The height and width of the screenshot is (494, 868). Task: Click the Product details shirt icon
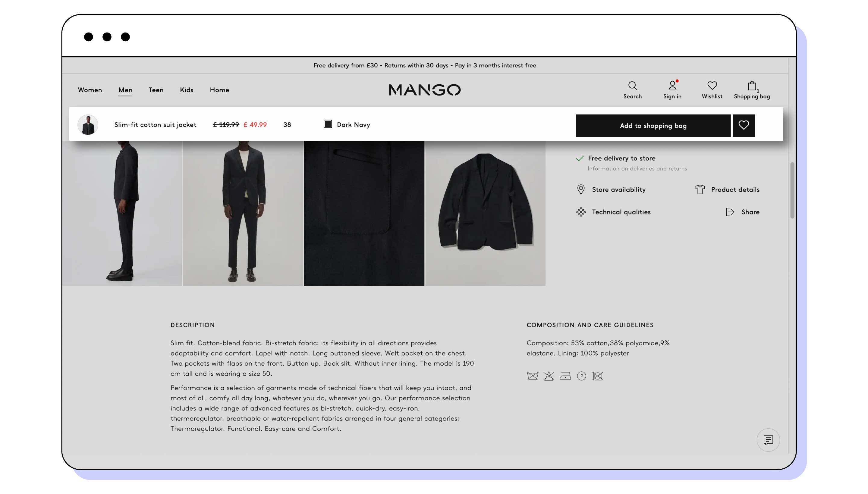click(700, 189)
